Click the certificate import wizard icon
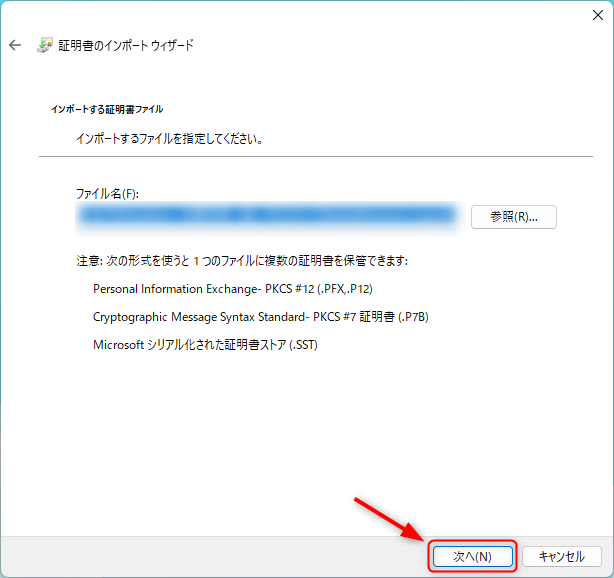 click(45, 45)
